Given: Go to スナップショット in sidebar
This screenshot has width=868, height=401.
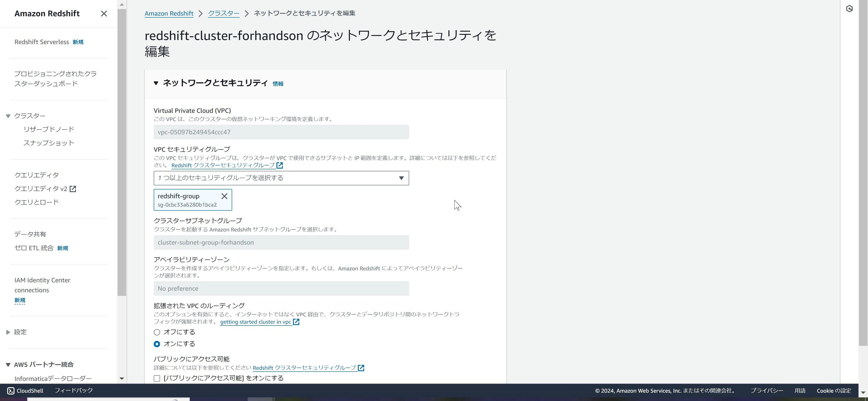Looking at the screenshot, I should [x=49, y=143].
